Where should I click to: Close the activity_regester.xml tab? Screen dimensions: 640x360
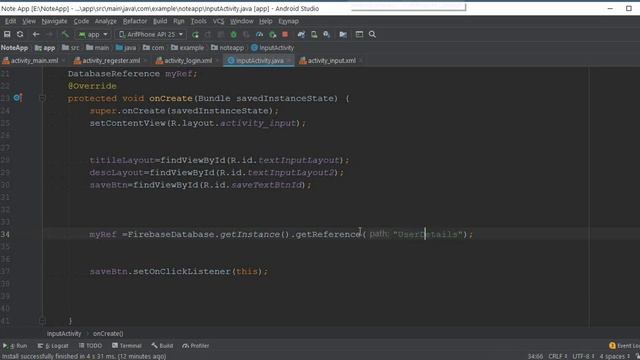point(145,60)
